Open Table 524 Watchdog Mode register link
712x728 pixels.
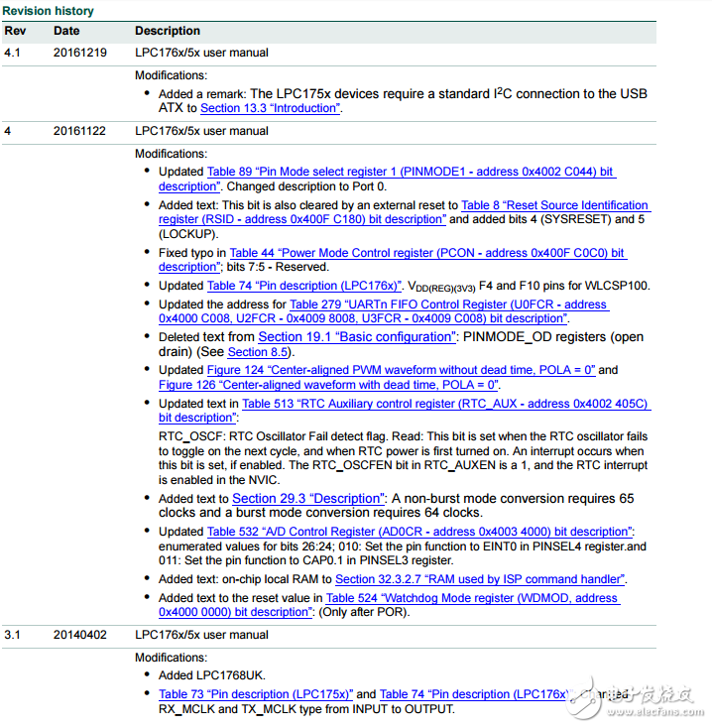pyautogui.click(x=472, y=598)
